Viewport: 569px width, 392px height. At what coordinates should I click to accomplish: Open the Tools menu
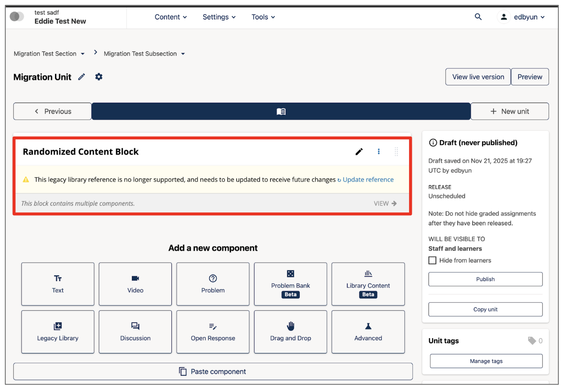click(x=263, y=17)
